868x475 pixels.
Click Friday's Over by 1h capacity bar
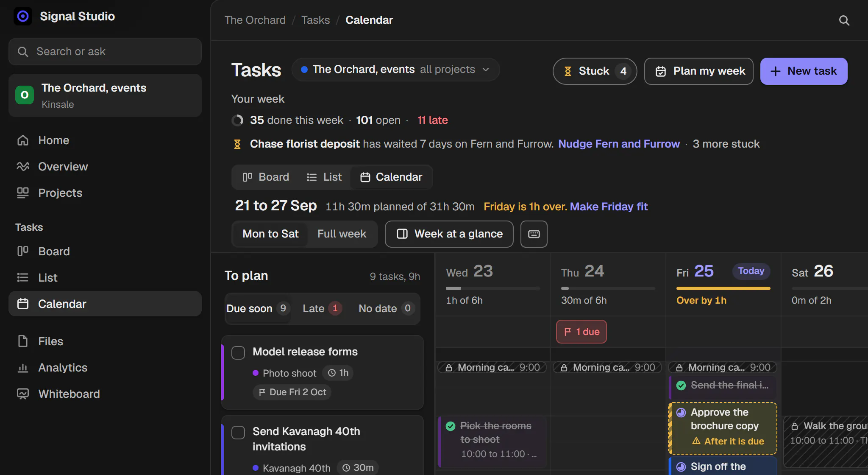(723, 288)
